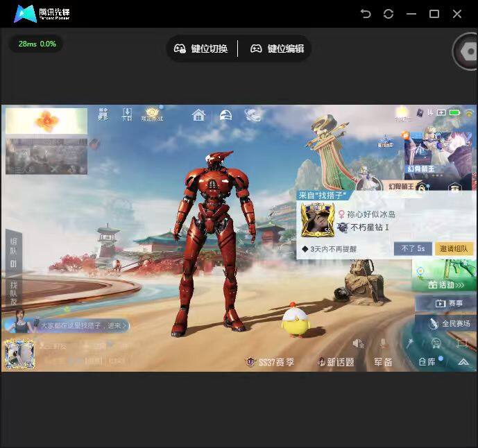The image size is (478, 448).
Task: Click the yellow chick pet
Action: coord(296,320)
